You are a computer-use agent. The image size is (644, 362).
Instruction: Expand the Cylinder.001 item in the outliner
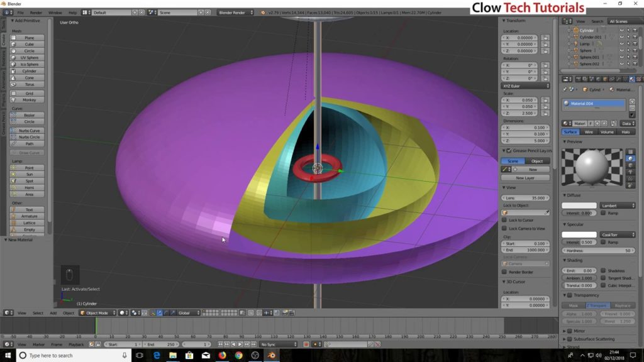569,37
